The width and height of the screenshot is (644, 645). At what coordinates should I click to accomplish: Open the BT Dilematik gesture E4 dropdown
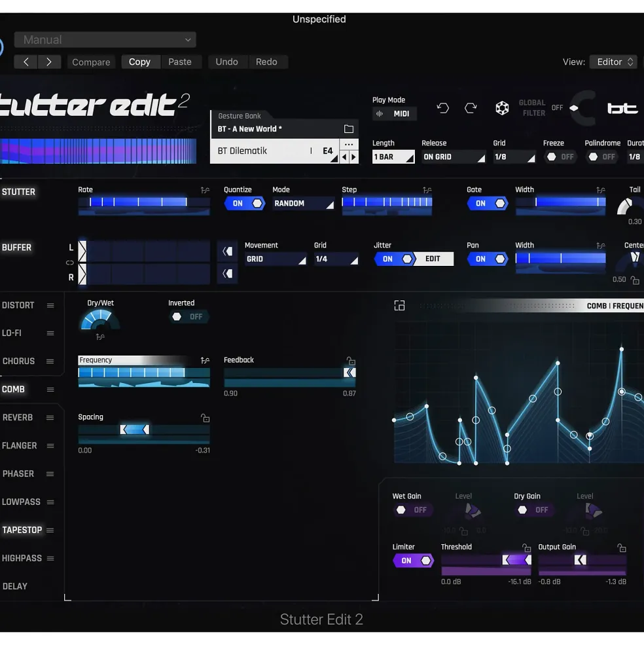pos(275,151)
